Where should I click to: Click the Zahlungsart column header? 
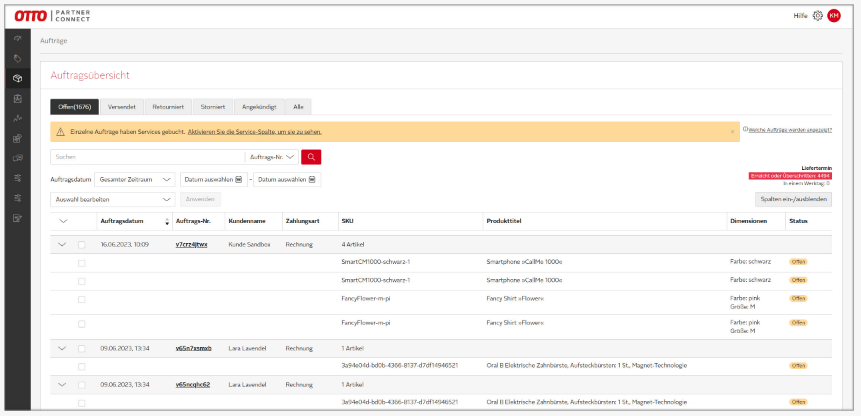click(301, 221)
